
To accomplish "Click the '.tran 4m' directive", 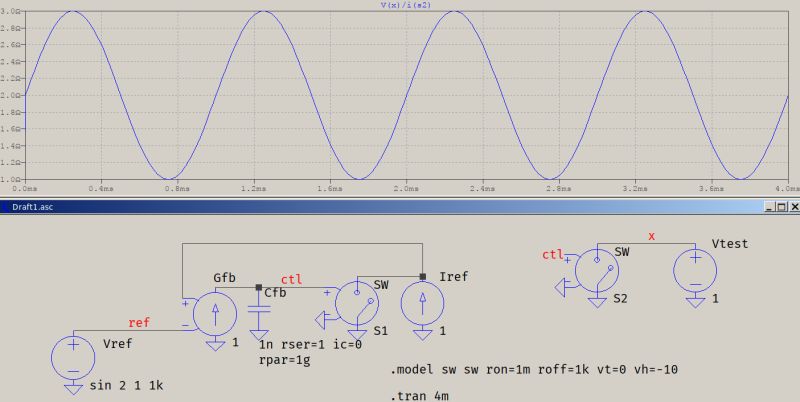I will 419,396.
